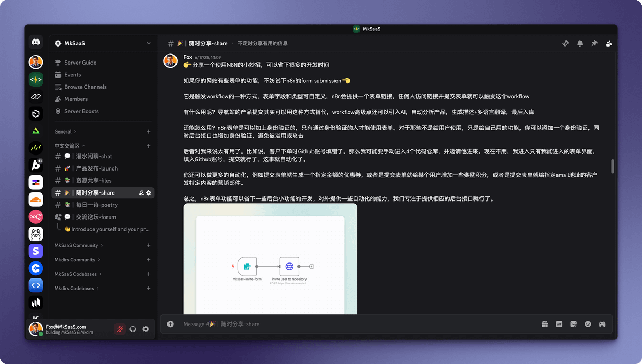The image size is (642, 364).
Task: Open the Cloudflare orange cloud server
Action: pos(36,199)
